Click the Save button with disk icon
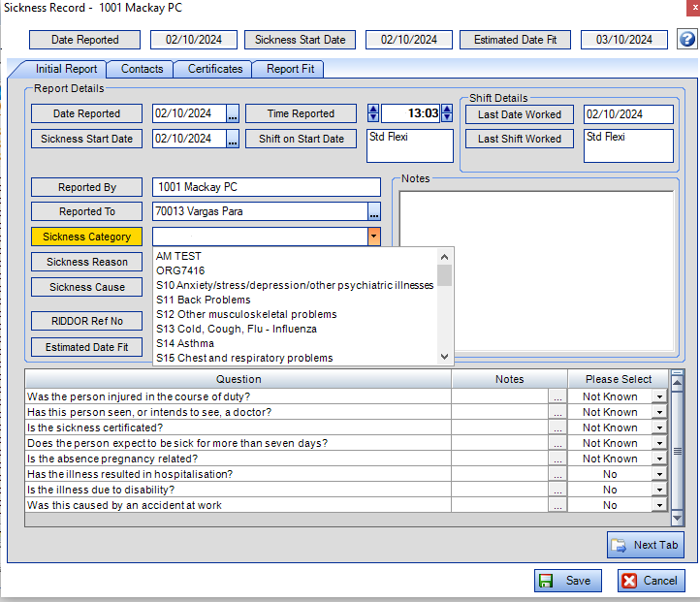700x602 pixels. tap(567, 581)
